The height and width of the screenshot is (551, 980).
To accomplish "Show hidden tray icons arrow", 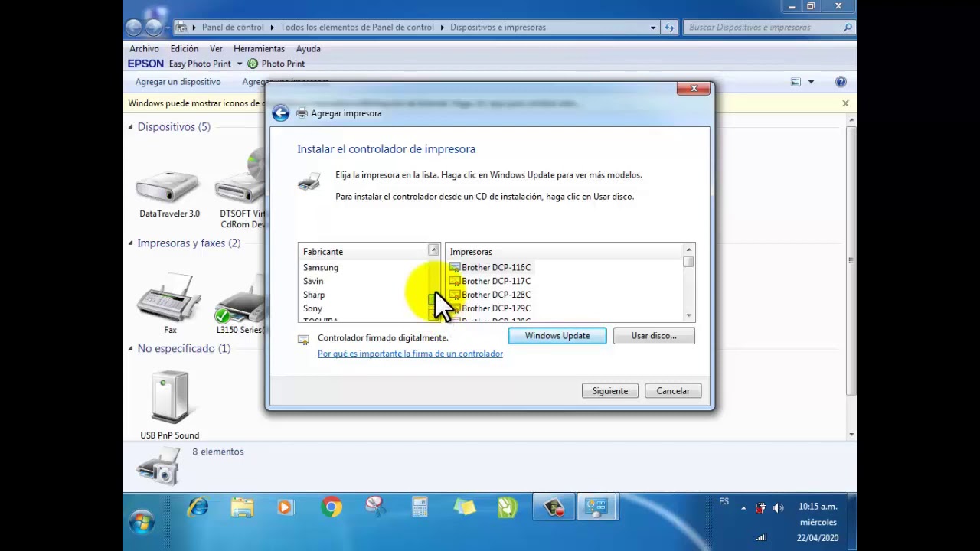I will tap(743, 508).
